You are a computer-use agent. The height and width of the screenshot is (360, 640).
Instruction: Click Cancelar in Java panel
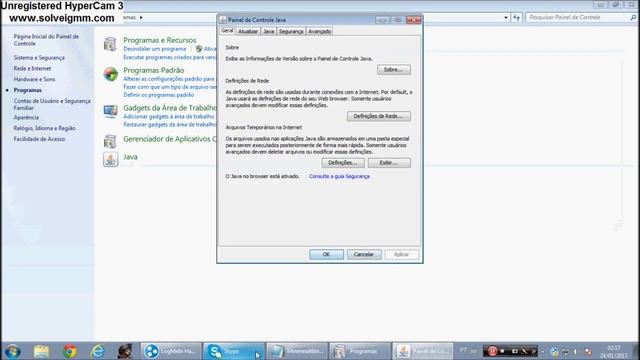364,254
